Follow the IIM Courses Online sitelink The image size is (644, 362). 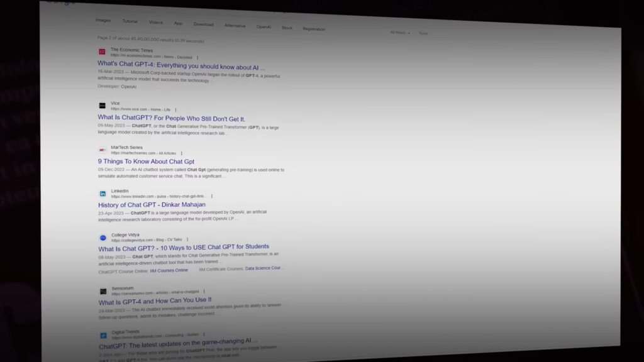click(169, 270)
